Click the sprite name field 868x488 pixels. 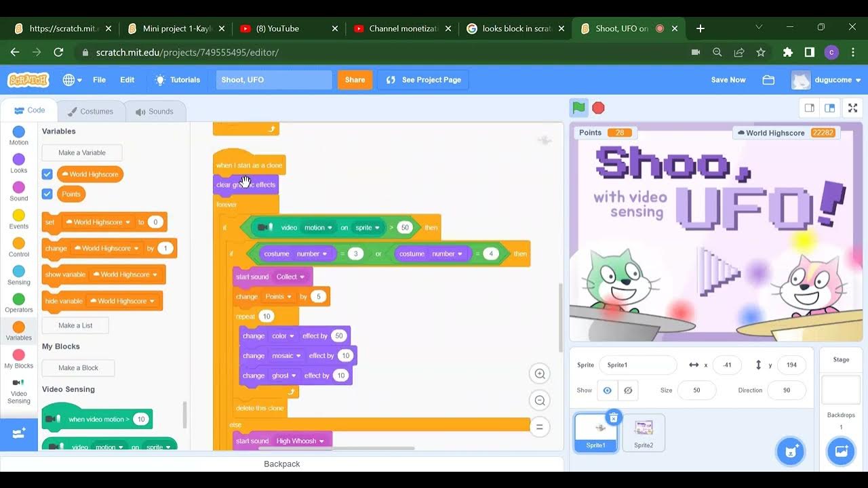tap(637, 365)
